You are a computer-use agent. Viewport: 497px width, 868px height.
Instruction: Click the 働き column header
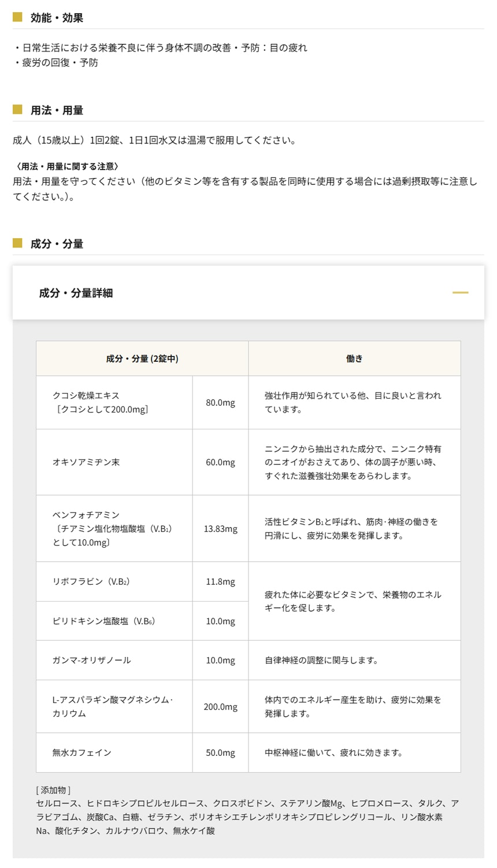point(354,359)
